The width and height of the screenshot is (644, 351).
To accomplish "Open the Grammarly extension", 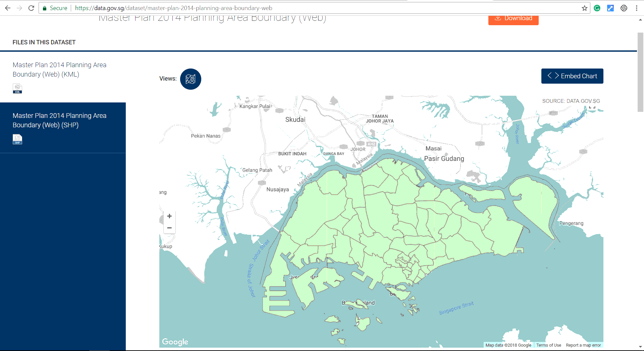I will point(597,8).
